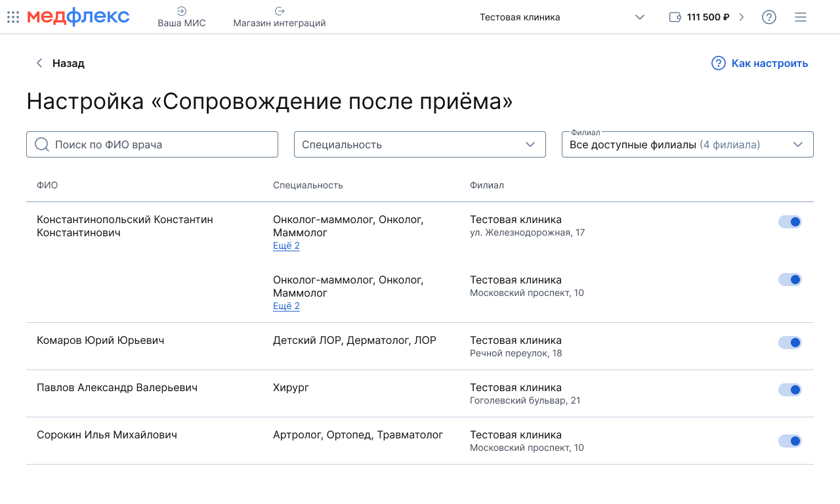Screen dimensions: 840x504
Task: Click the Магазин интеграций icon
Action: (x=280, y=11)
